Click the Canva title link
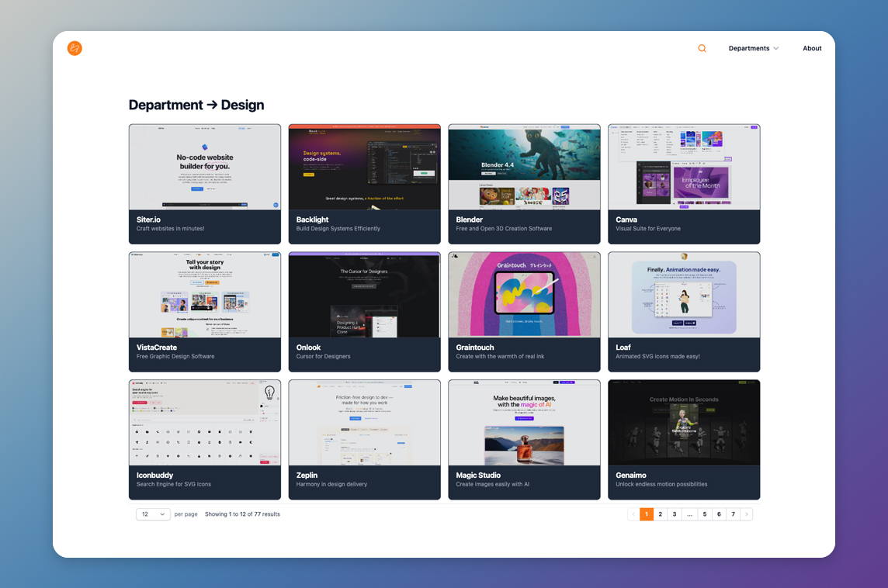This screenshot has height=588, width=888. 626,220
